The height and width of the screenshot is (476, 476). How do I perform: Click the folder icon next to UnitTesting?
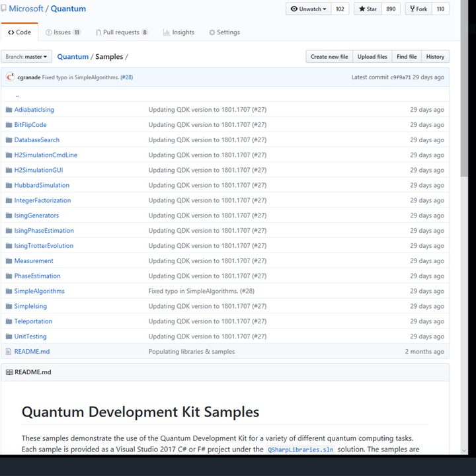pyautogui.click(x=9, y=337)
